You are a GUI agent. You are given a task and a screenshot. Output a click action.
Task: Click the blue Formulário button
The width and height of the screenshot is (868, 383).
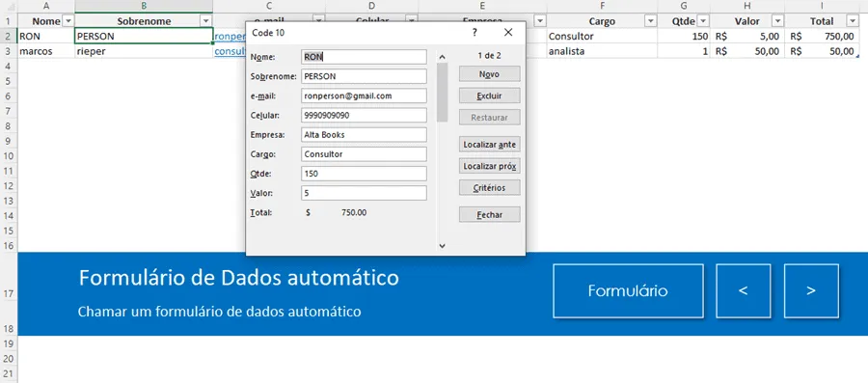[628, 291]
